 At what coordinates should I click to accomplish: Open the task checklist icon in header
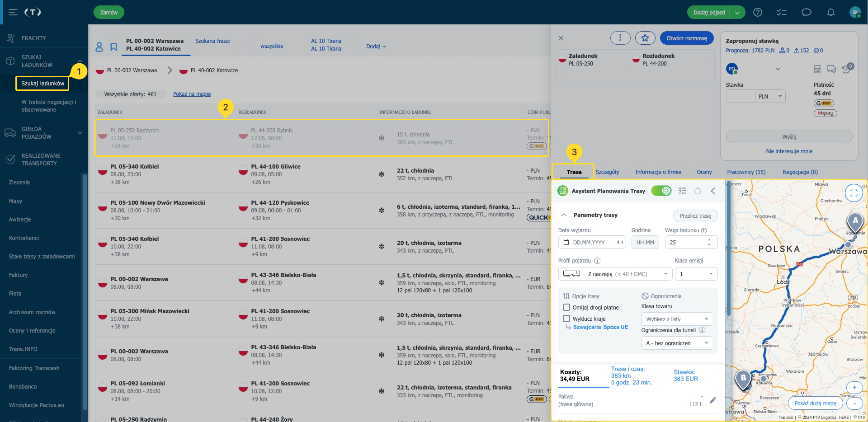coord(782,12)
